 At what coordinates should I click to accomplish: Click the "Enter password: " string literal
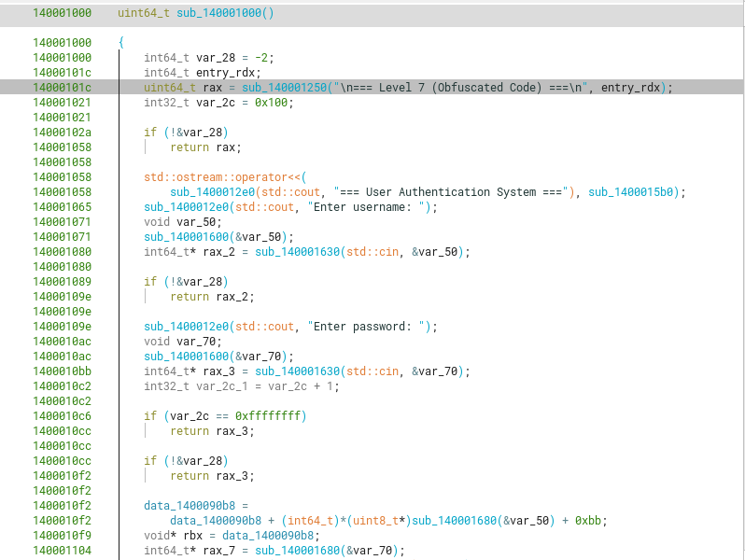(369, 327)
